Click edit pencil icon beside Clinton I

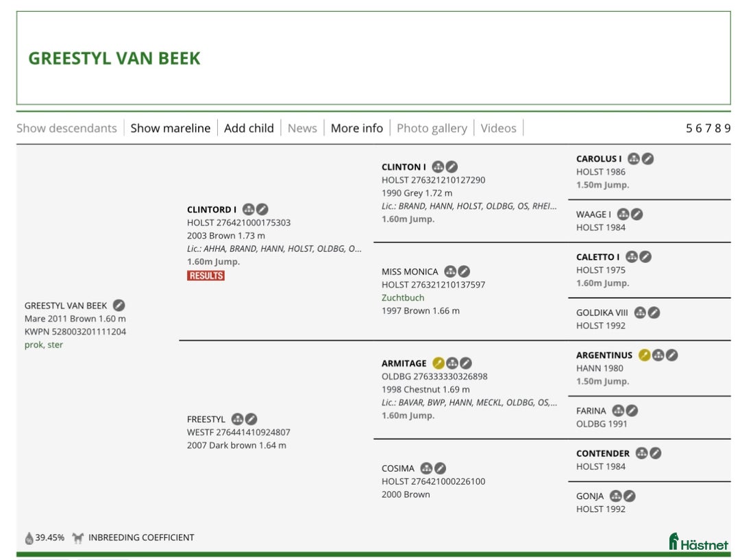coord(452,167)
